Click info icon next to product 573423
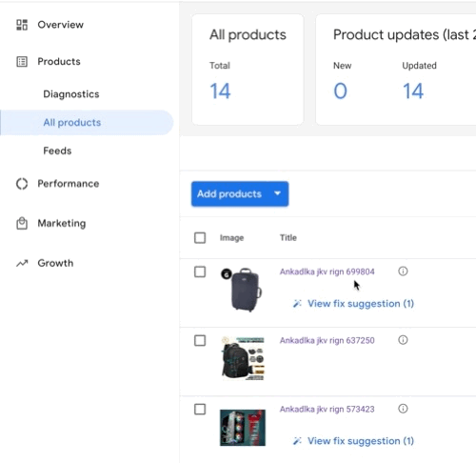 pyautogui.click(x=403, y=409)
